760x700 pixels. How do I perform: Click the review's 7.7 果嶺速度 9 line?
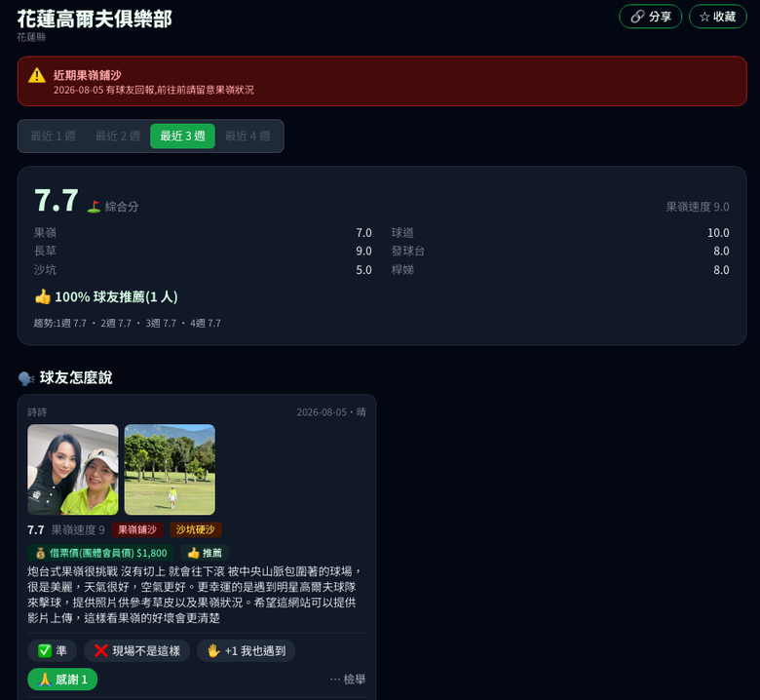(x=66, y=529)
